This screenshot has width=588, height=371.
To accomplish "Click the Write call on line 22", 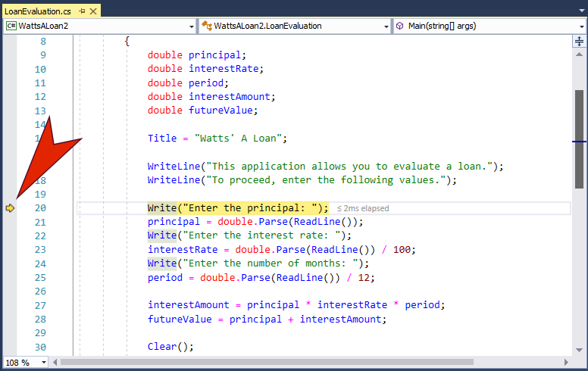I will [x=162, y=235].
